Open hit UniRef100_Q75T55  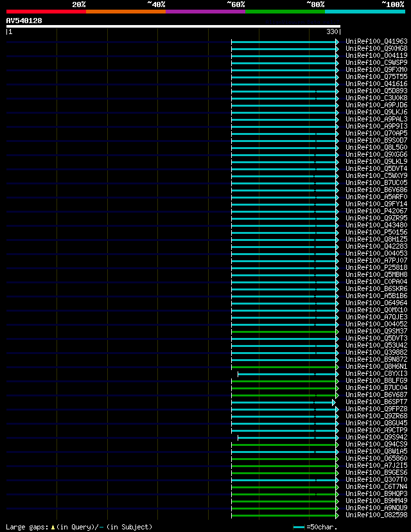coord(376,76)
